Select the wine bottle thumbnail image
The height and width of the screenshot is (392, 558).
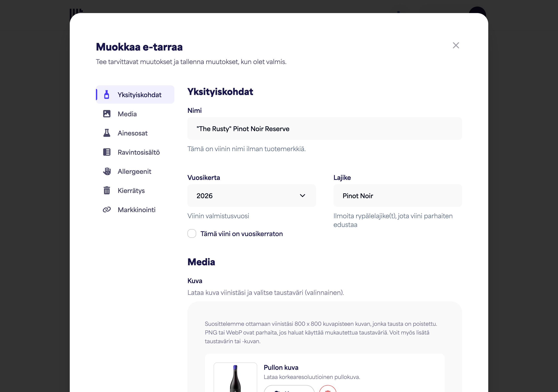(235, 377)
